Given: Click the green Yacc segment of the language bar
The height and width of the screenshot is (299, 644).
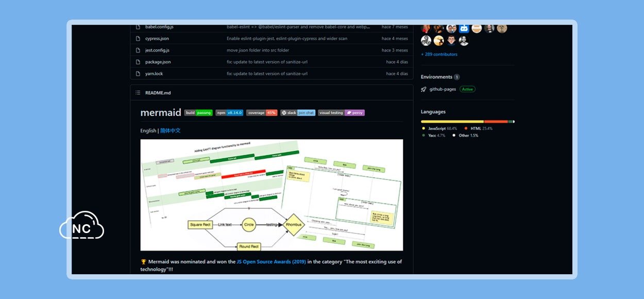Looking at the screenshot, I should [x=511, y=122].
